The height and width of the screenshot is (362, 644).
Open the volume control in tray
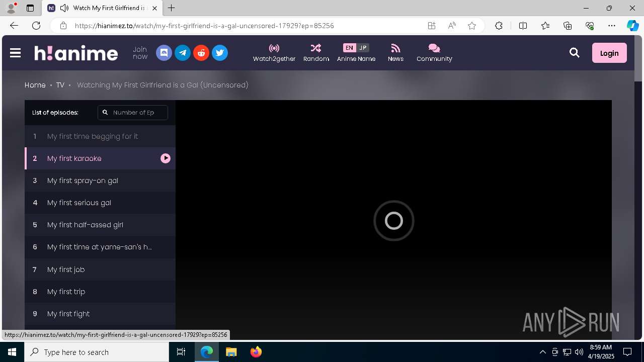[x=579, y=352]
